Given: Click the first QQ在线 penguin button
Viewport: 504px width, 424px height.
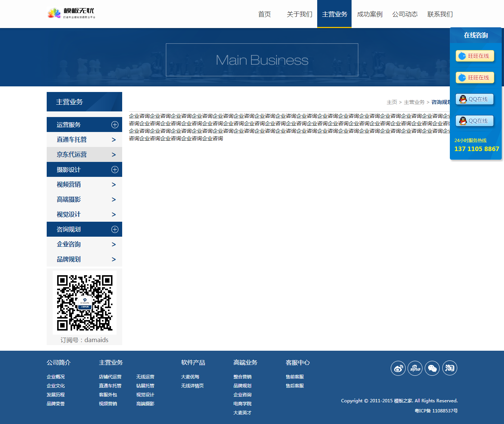Looking at the screenshot, I should coord(475,99).
